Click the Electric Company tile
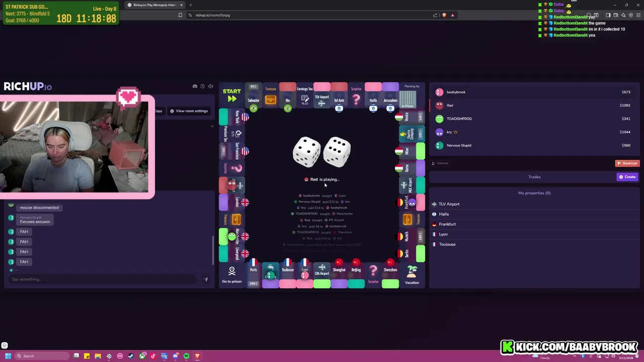The image size is (644, 362). [412, 134]
